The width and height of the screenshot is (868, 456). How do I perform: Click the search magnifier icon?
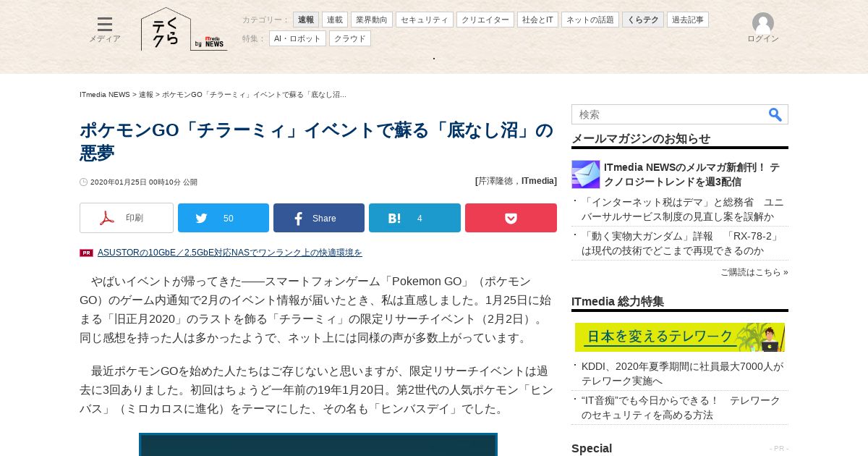tap(775, 114)
